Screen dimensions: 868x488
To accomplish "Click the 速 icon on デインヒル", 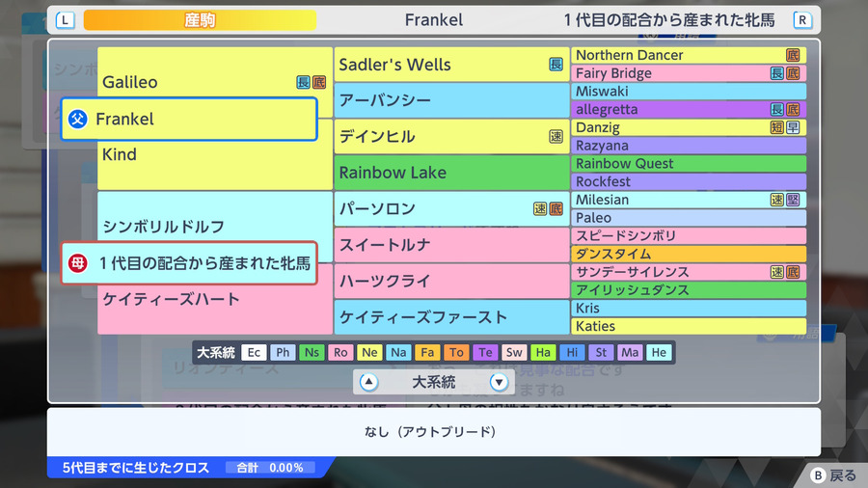I will (x=556, y=137).
